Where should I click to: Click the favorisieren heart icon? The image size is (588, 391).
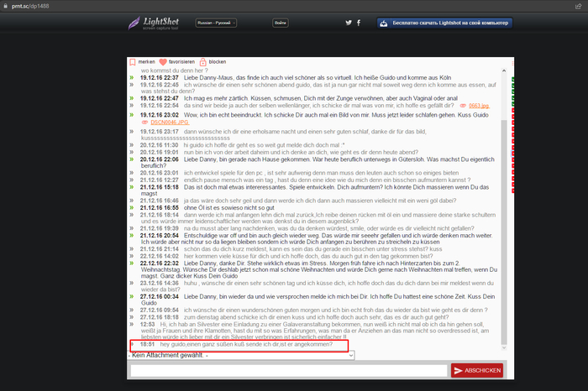click(x=163, y=62)
